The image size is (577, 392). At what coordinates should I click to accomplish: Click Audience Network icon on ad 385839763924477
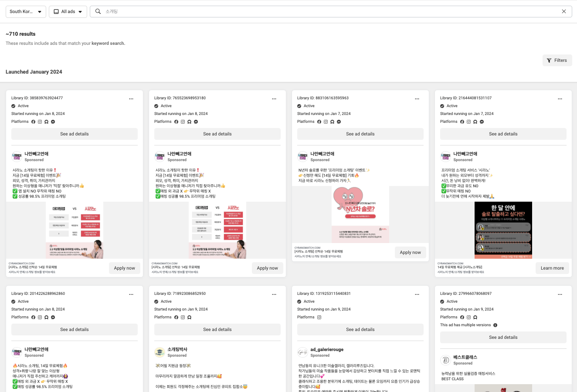click(46, 122)
